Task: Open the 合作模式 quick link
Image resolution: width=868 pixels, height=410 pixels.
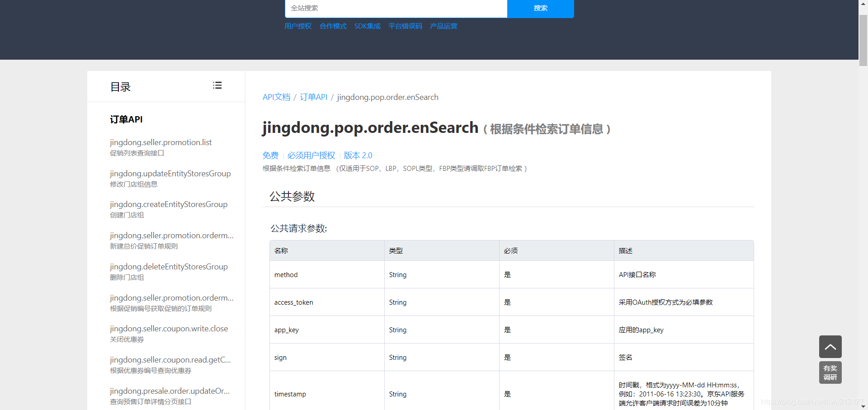Action: (333, 26)
